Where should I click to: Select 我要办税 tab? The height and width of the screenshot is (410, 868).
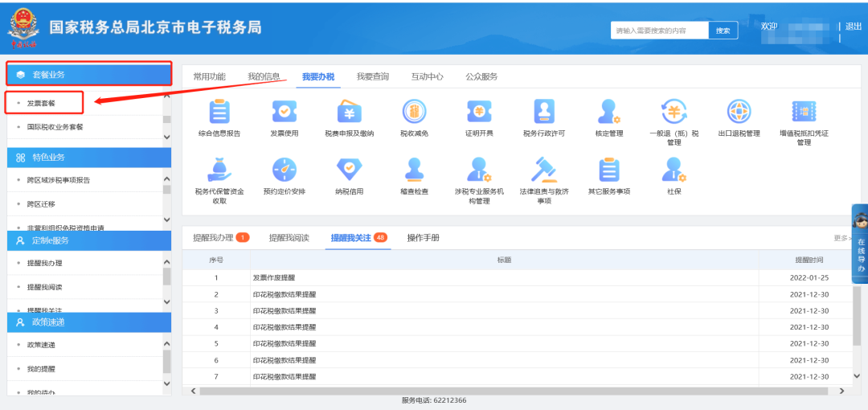(x=318, y=77)
